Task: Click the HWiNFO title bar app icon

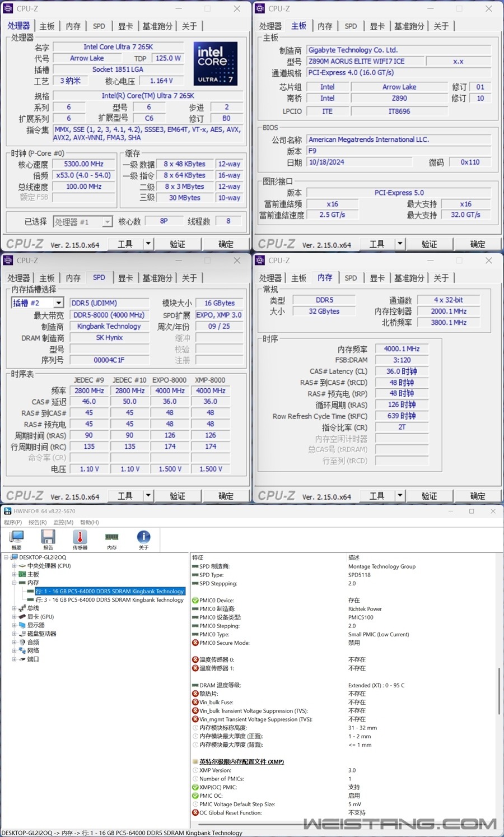Action: (8, 511)
